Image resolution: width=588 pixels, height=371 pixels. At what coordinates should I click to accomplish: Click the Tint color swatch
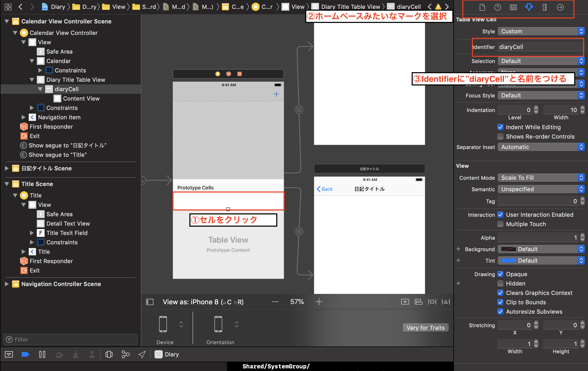click(508, 261)
